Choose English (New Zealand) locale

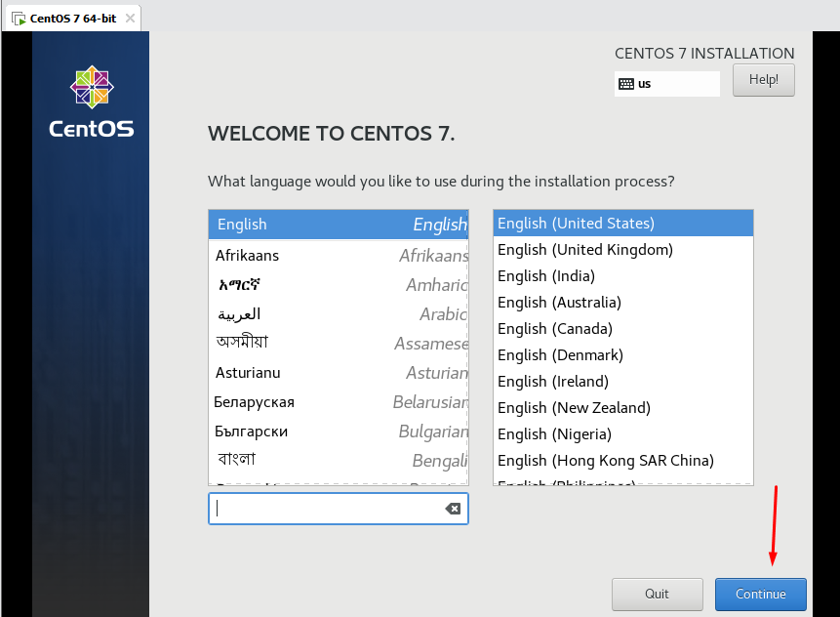[623, 407]
